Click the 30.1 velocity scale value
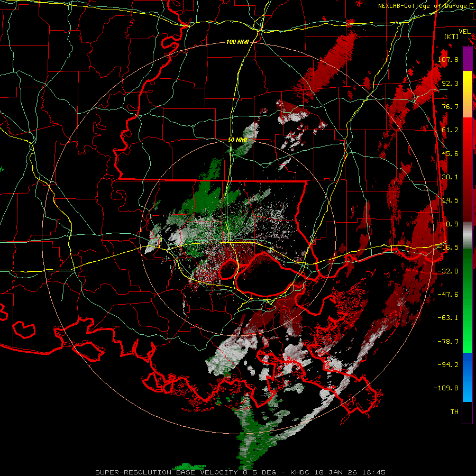This screenshot has width=476, height=476. click(x=450, y=177)
